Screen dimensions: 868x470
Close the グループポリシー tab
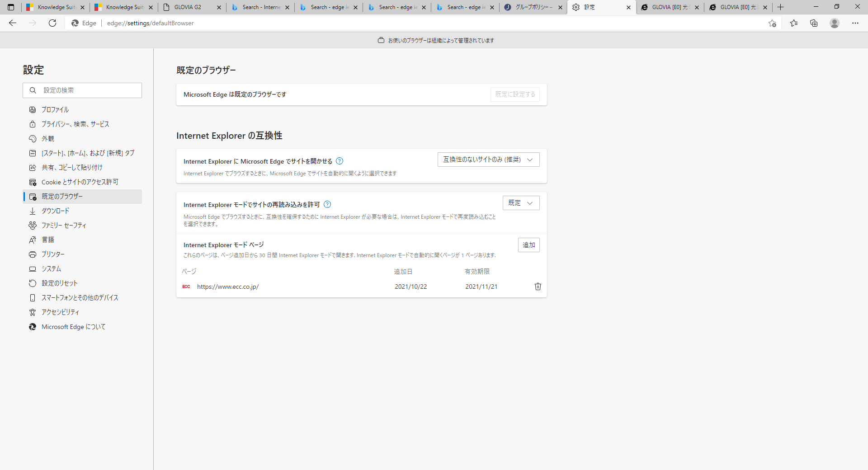point(560,7)
